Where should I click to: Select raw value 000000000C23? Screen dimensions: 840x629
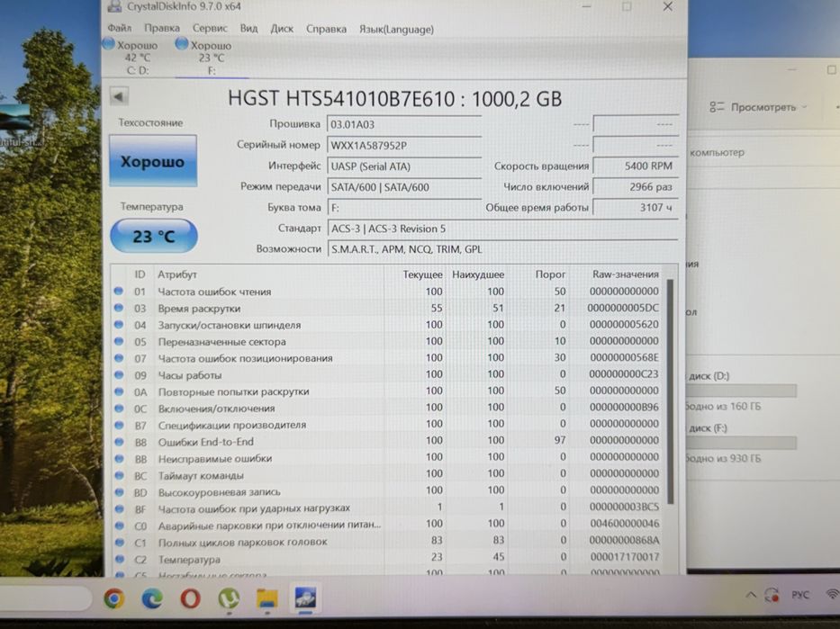click(x=624, y=374)
